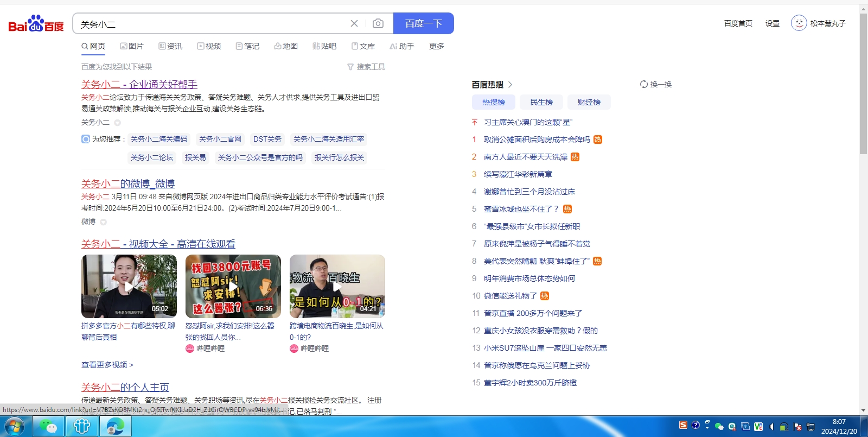Click the VNC tray icon
The width and height of the screenshot is (868, 437).
point(758,427)
